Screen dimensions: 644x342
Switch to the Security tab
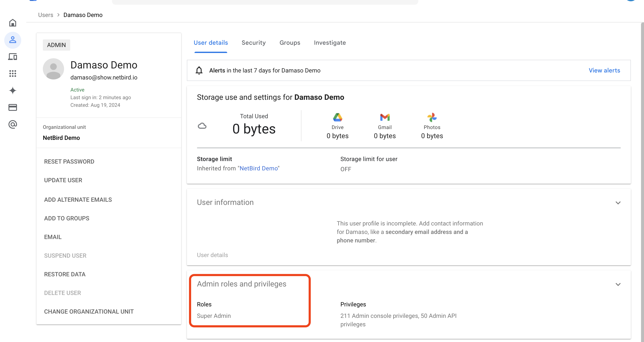tap(253, 43)
